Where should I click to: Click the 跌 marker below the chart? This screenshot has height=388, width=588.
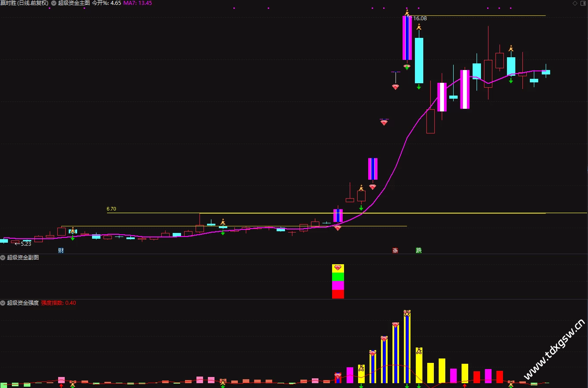tap(419, 251)
